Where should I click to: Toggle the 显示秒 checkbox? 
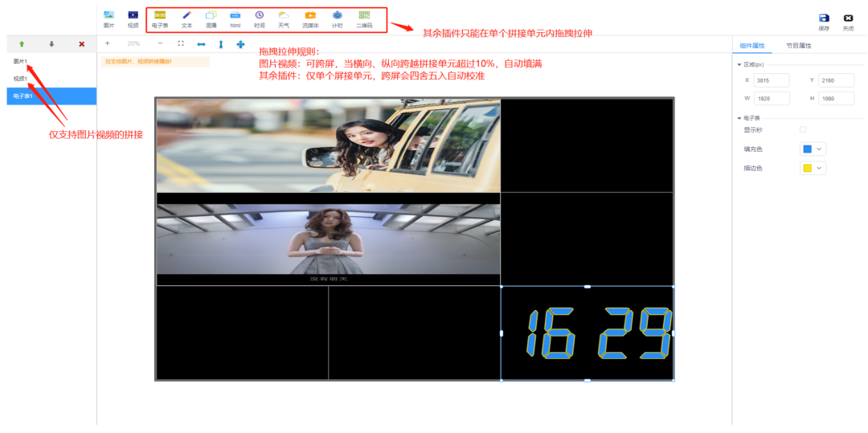click(803, 129)
